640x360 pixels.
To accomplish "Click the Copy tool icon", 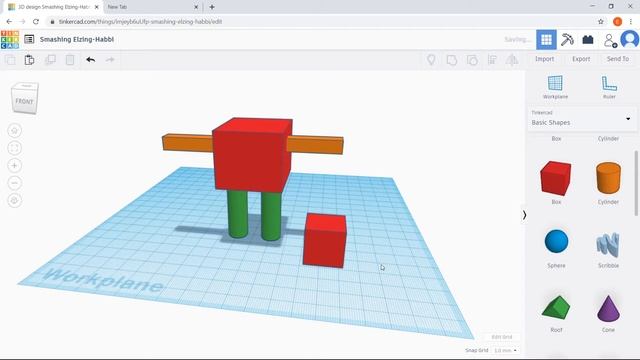I will click(x=11, y=60).
